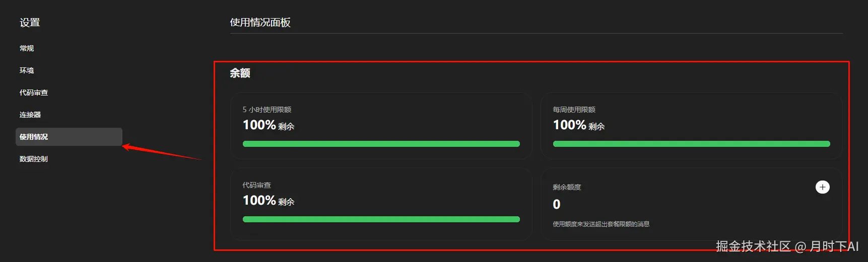Click the 0 value under 剩余额度
Image resolution: width=868 pixels, height=262 pixels.
click(x=557, y=204)
